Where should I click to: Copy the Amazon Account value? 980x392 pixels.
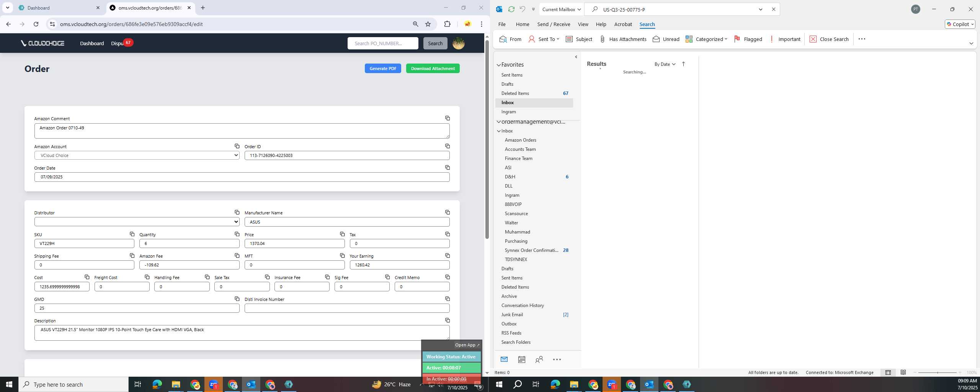pyautogui.click(x=237, y=146)
